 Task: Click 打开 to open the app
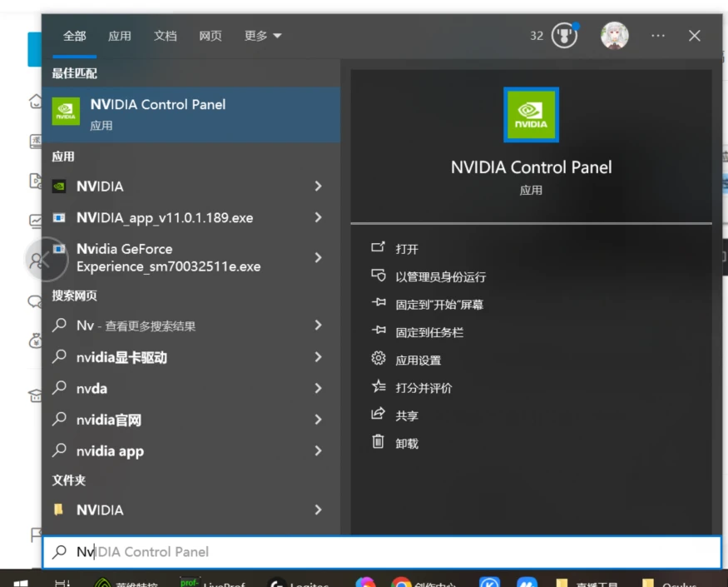click(x=407, y=249)
